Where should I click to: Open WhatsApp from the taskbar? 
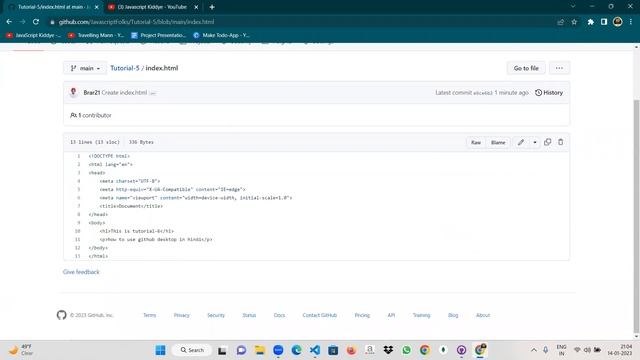tap(406, 350)
